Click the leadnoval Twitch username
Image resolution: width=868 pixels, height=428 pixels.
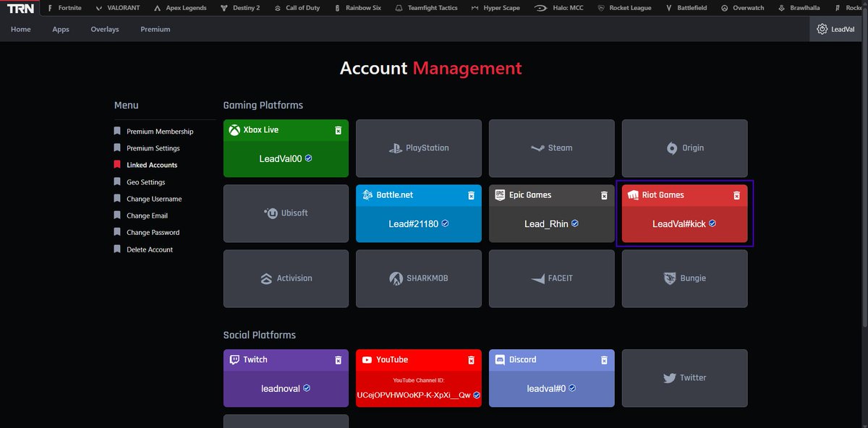click(281, 388)
